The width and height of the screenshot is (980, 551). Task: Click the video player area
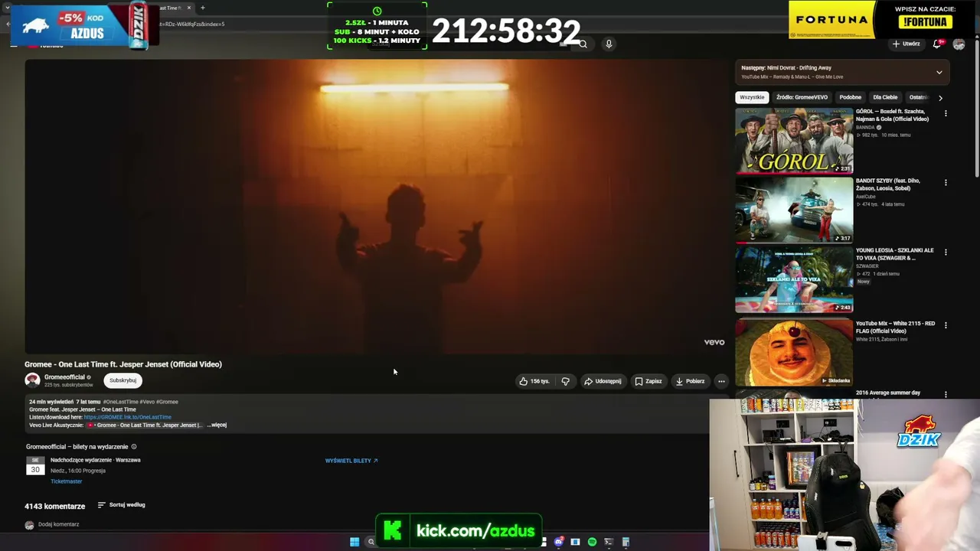click(x=376, y=207)
